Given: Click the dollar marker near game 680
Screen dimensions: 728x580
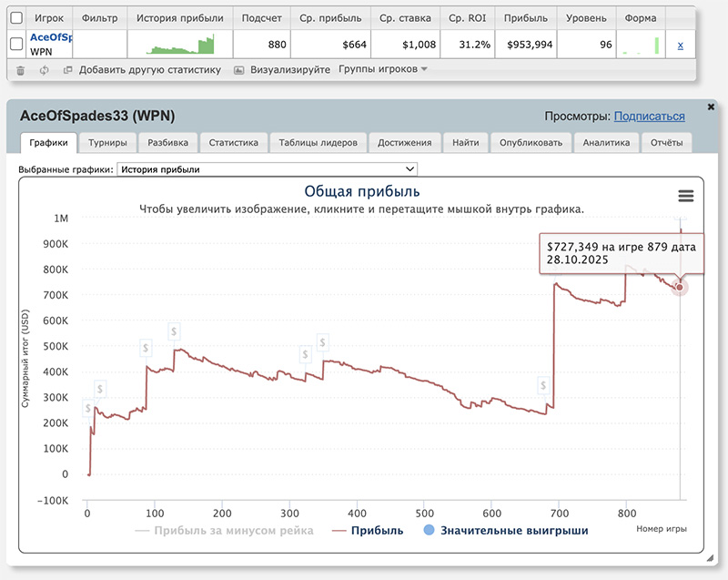Looking at the screenshot, I should pyautogui.click(x=544, y=385).
